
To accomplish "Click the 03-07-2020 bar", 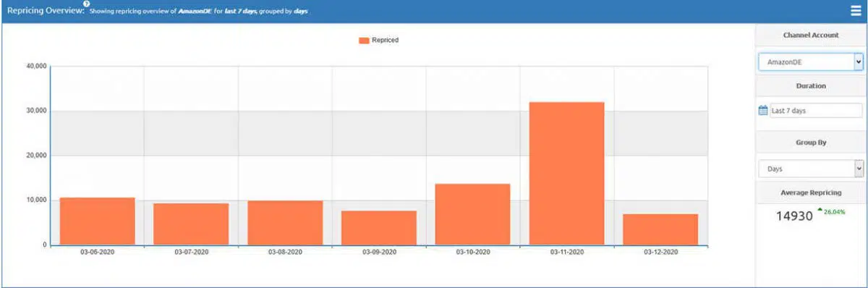I will click(x=191, y=224).
